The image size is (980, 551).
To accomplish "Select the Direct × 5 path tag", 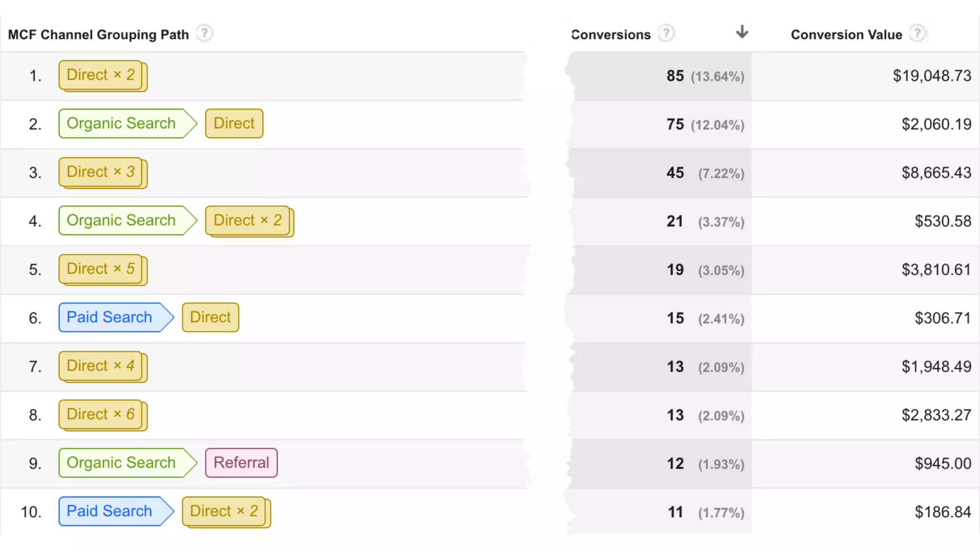I will pyautogui.click(x=101, y=269).
